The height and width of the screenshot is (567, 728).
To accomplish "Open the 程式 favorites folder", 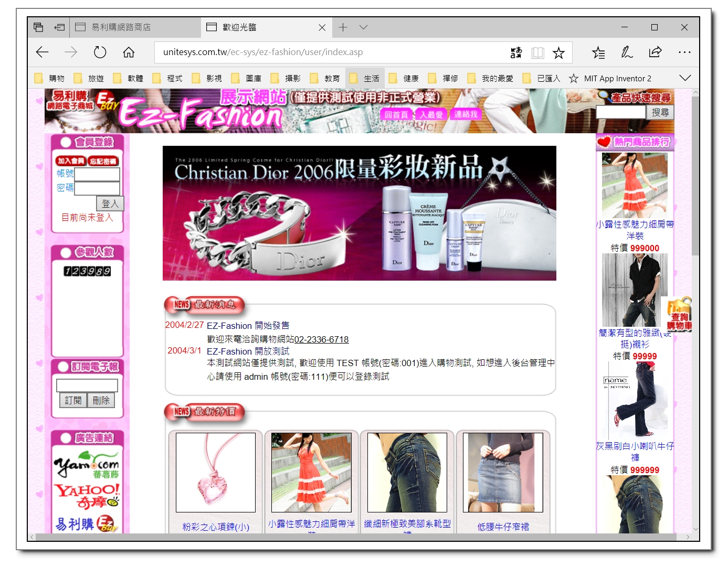I will 167,79.
